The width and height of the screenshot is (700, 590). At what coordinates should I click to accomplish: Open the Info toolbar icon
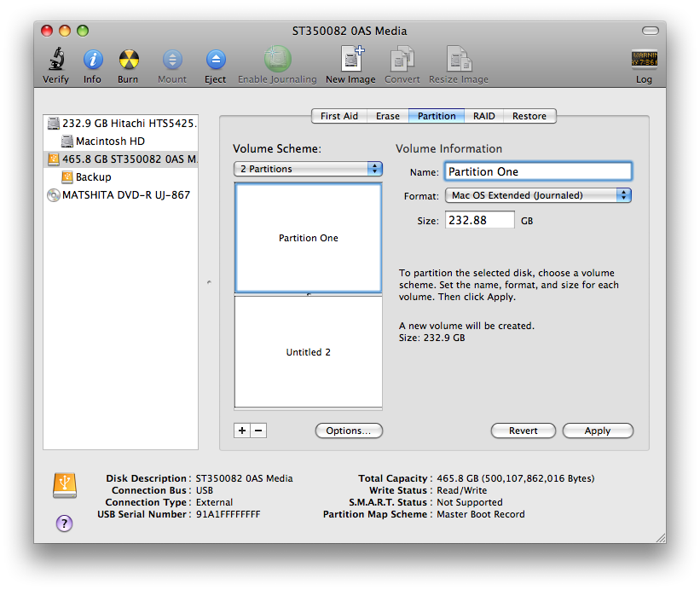(x=92, y=60)
